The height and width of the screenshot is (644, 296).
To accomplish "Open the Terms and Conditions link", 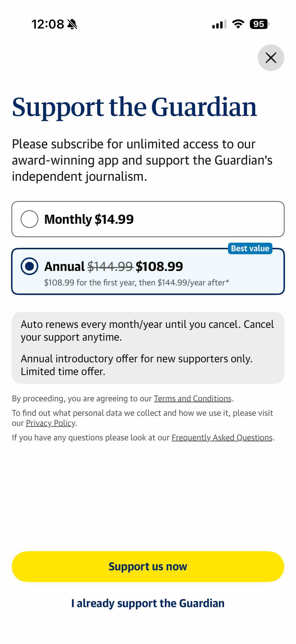I will click(193, 398).
